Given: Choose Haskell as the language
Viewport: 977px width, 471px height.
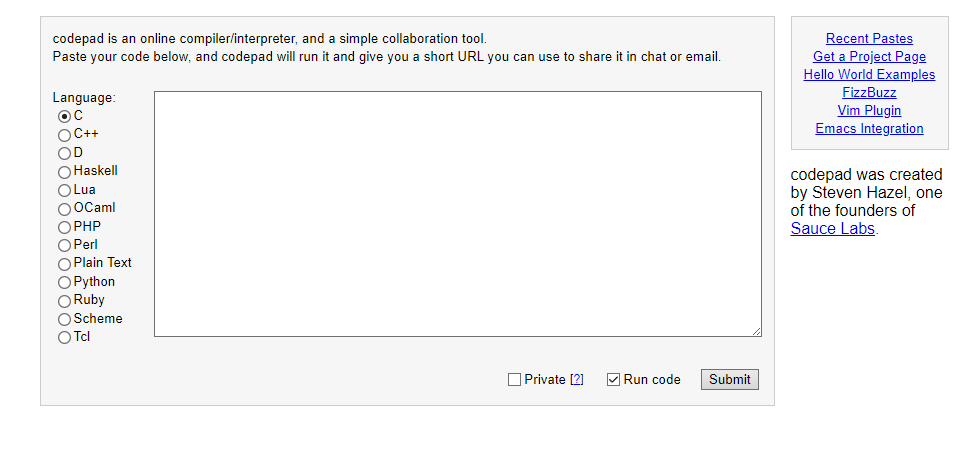Looking at the screenshot, I should (x=65, y=172).
